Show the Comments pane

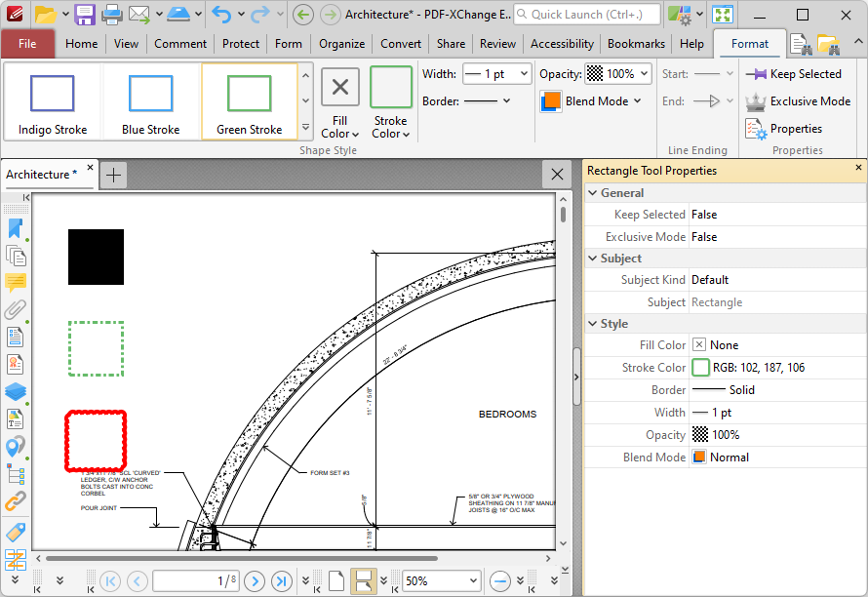16,283
